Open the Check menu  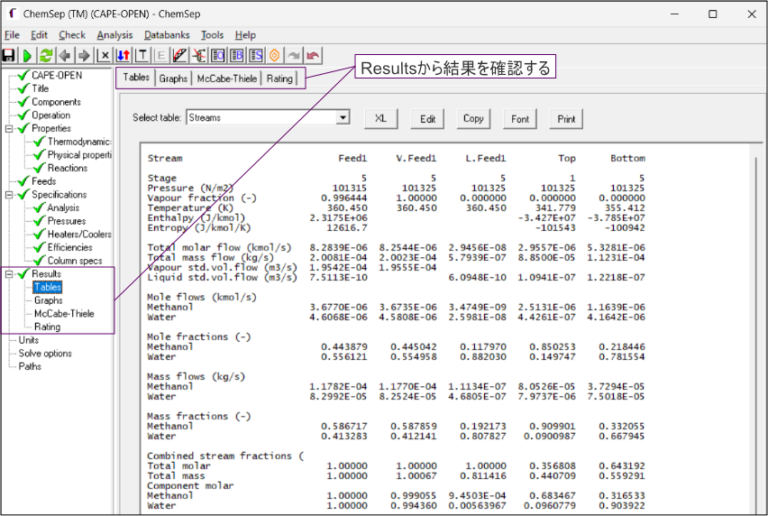click(72, 35)
